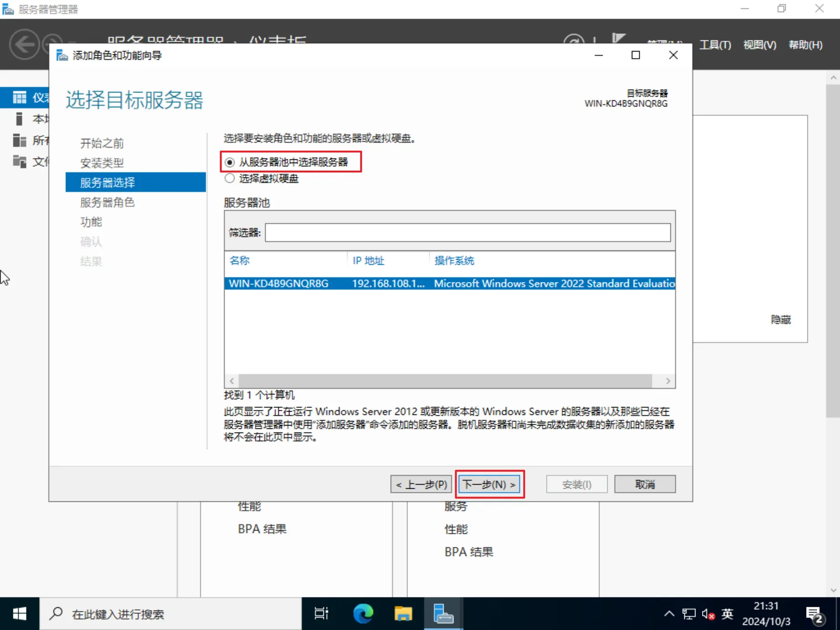Image resolution: width=840 pixels, height=630 pixels.
Task: Open the 工具(T) menu in Server Manager
Action: pos(715,45)
